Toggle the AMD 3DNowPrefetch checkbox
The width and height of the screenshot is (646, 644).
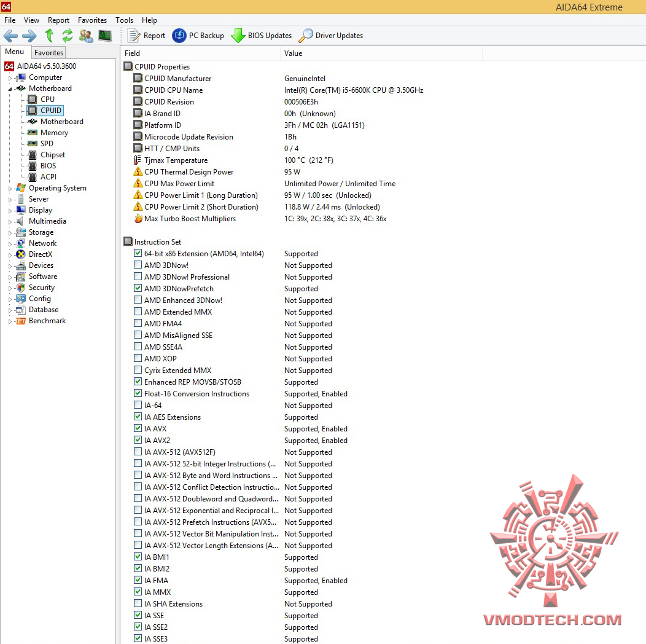[x=138, y=288]
